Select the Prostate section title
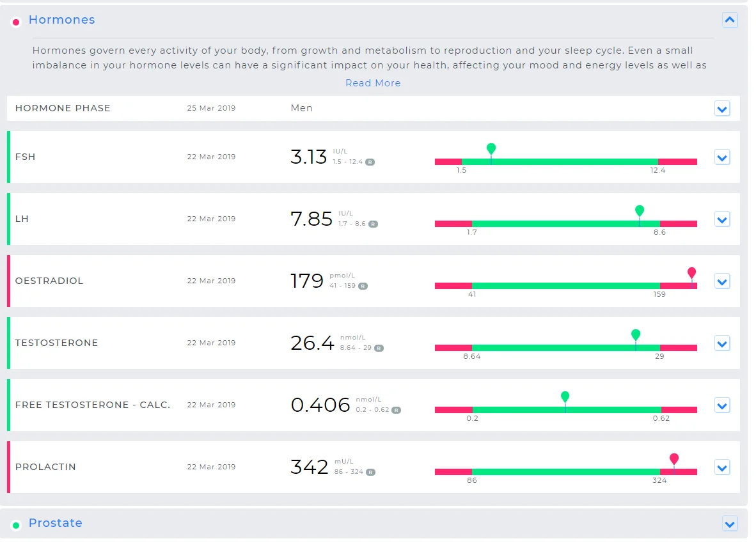Viewport: 756px width, 548px height. pyautogui.click(x=55, y=523)
